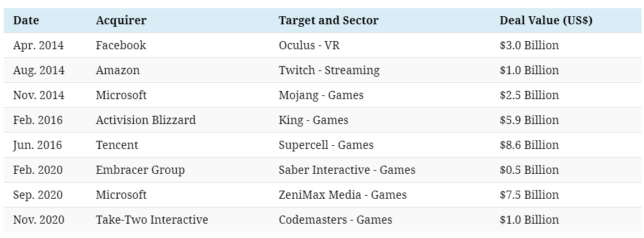Select the ZeniMax Media - Games cell
The width and height of the screenshot is (644, 238).
(343, 195)
